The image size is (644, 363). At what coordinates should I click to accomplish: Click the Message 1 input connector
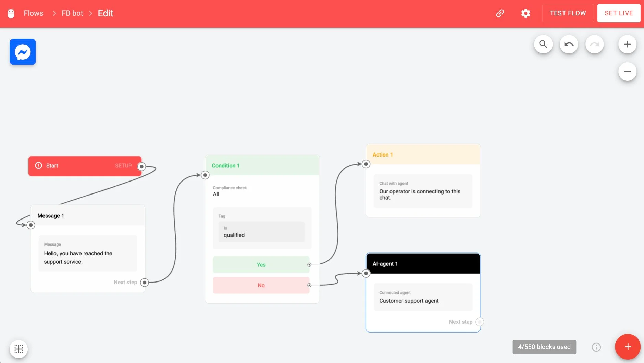click(31, 225)
